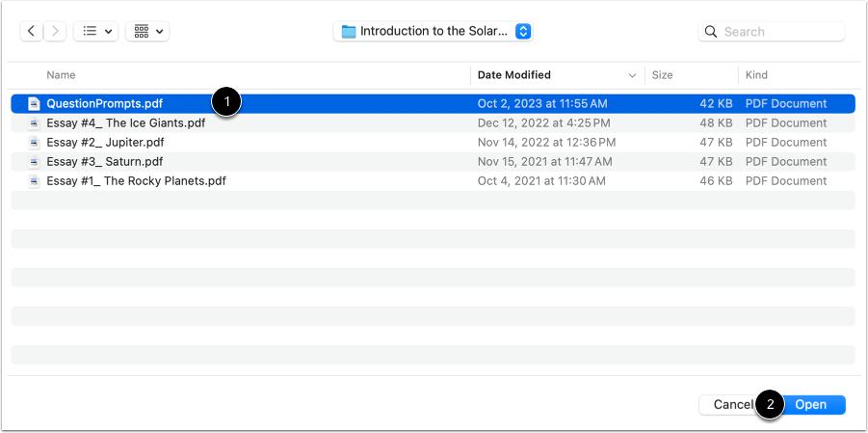This screenshot has width=868, height=433.
Task: Select Essay #4_ The Ice Giants.pdf
Action: pyautogui.click(x=433, y=123)
